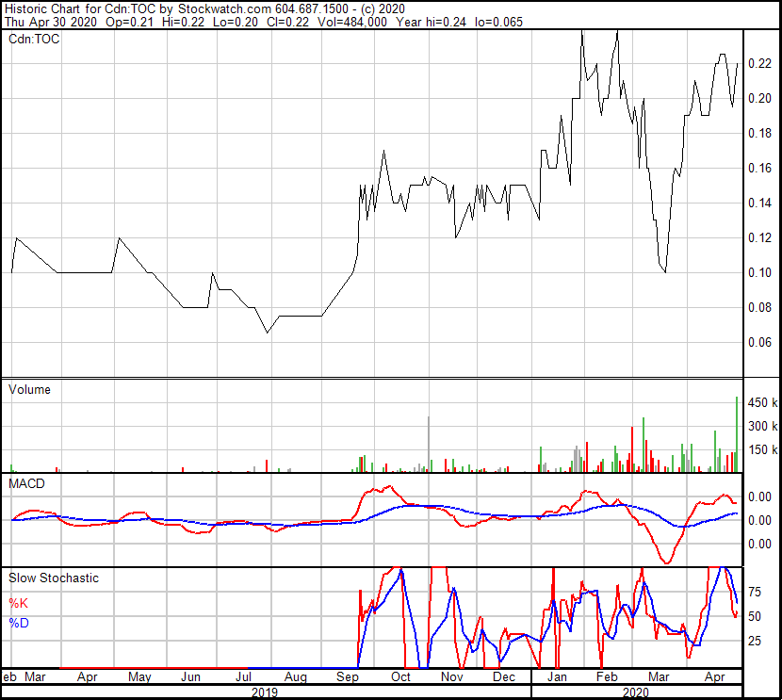Click the 0.18 price axis value
Viewport: 782px width, 700px height.
tap(759, 133)
